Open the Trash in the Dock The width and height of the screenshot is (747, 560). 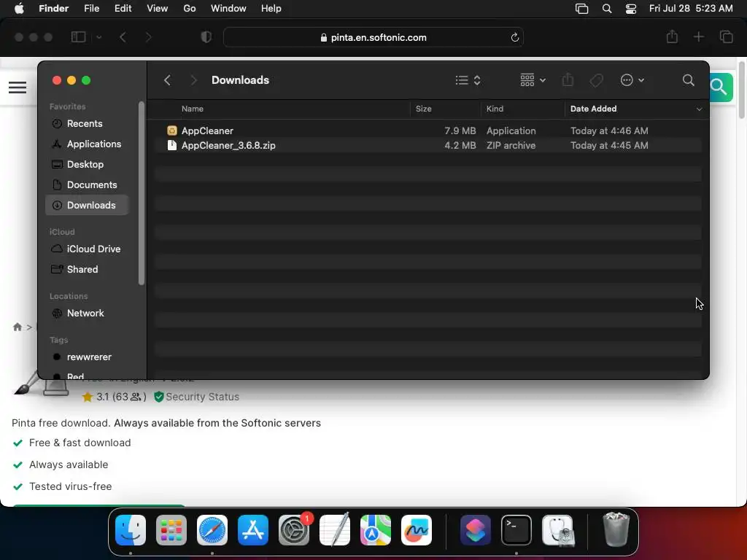coord(616,530)
